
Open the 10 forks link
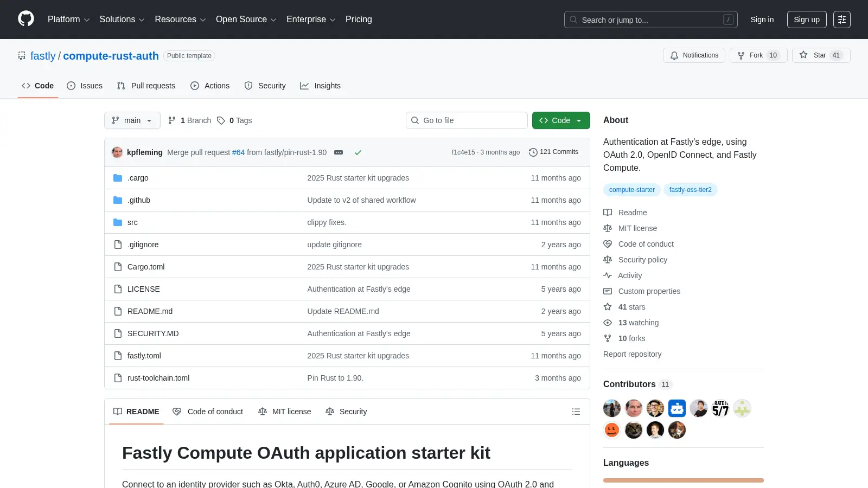click(631, 338)
